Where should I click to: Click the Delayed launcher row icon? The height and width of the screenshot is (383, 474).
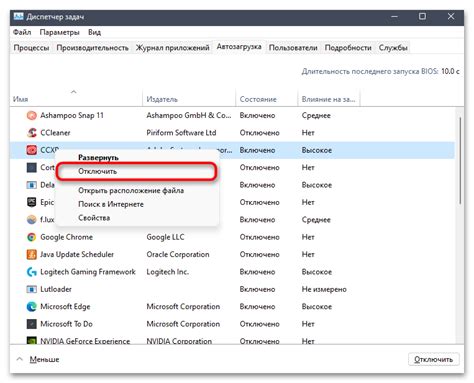(x=31, y=185)
